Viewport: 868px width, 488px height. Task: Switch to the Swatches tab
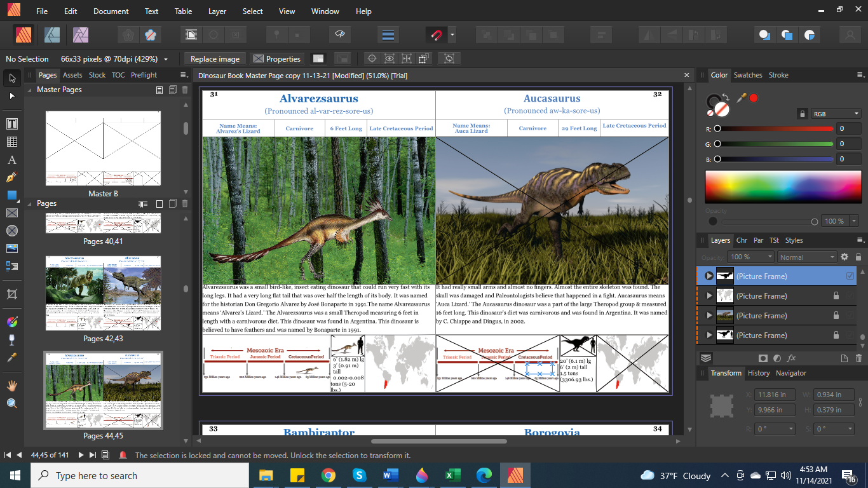[748, 74]
